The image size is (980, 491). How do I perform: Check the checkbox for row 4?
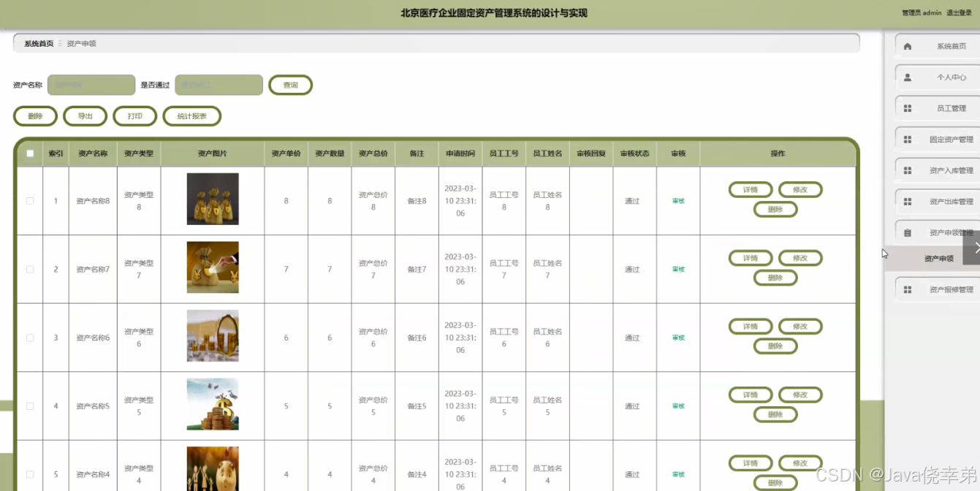pyautogui.click(x=30, y=406)
